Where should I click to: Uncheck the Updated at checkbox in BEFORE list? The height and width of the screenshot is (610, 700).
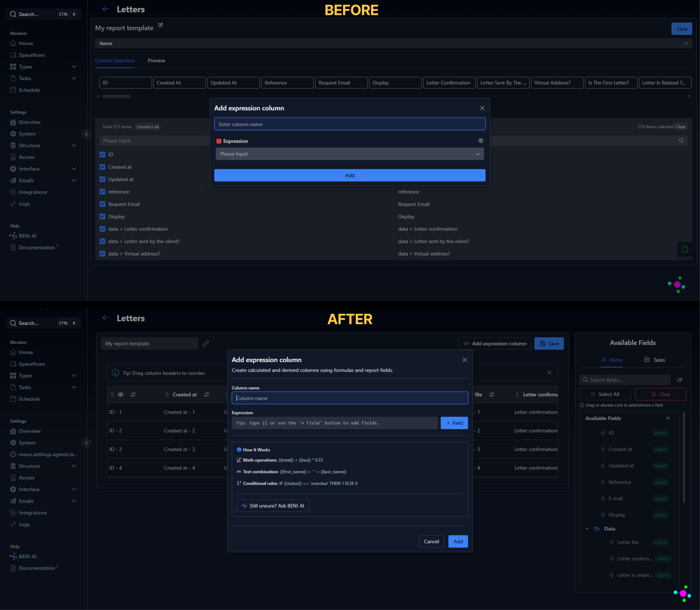(103, 179)
